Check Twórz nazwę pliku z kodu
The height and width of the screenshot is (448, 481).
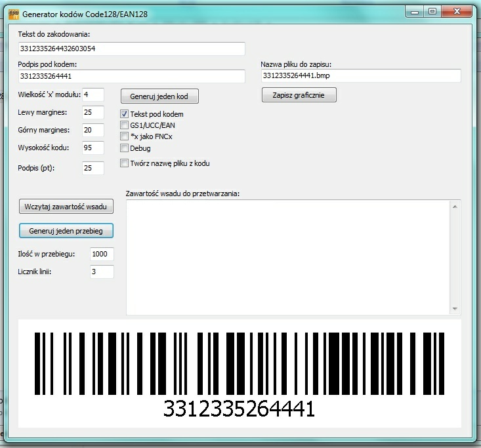(x=125, y=163)
